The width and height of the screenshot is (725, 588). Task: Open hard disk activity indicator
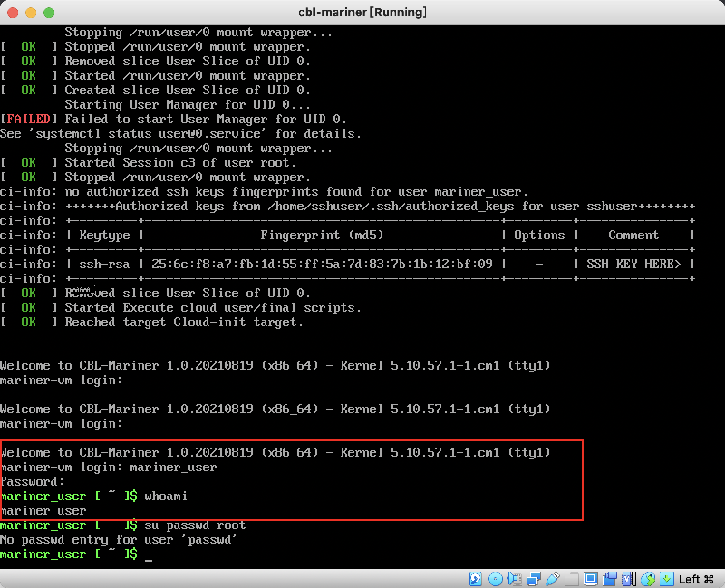[475, 578]
